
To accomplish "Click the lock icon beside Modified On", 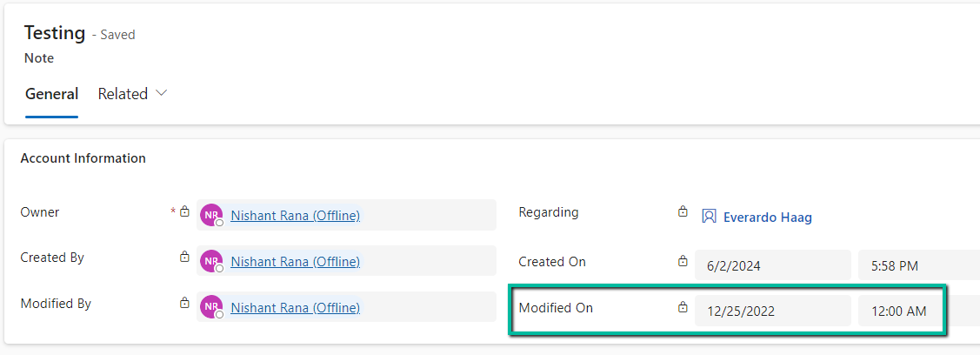I will coord(683,307).
